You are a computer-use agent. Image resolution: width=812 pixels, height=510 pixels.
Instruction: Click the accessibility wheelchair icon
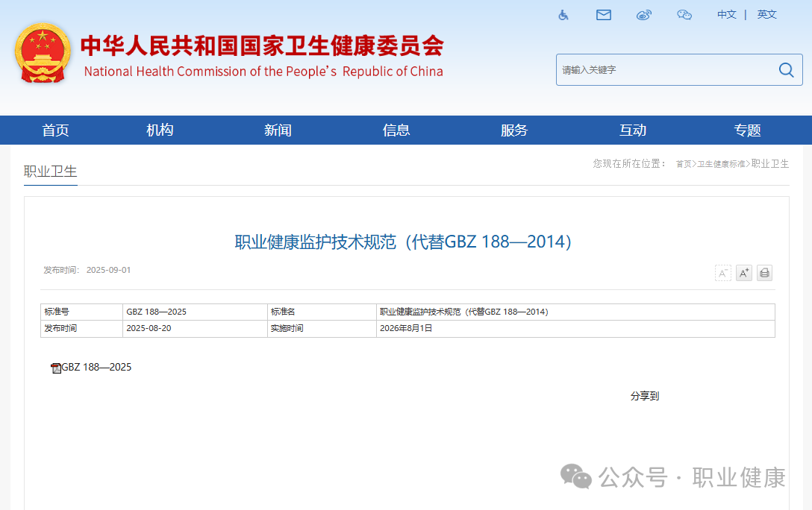click(563, 15)
